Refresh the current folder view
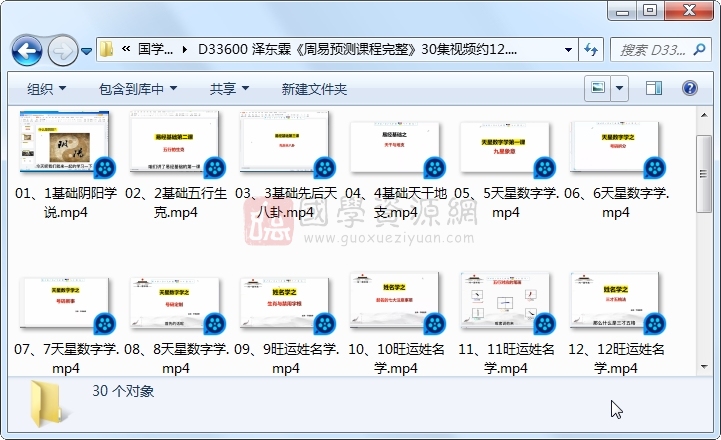 coord(591,49)
